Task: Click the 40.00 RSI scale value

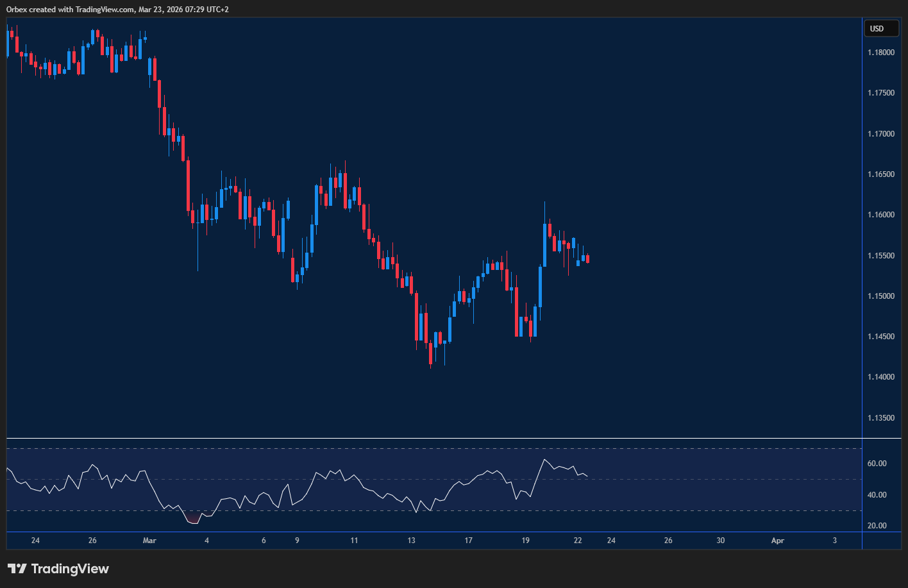Action: (x=877, y=495)
